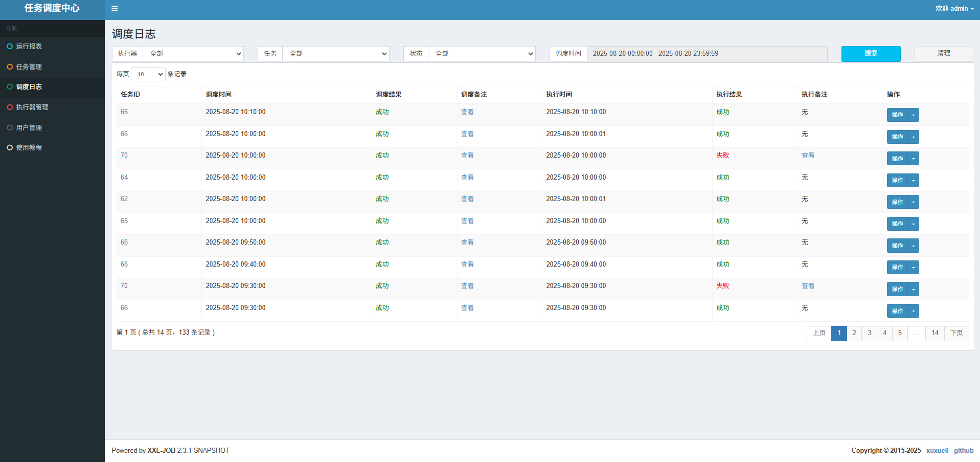The width and height of the screenshot is (980, 462).
Task: Expand 操作 caret for task 62 row
Action: point(914,202)
